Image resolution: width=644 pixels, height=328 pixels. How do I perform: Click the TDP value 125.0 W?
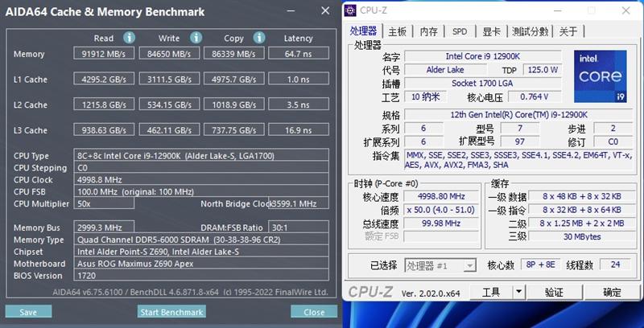click(x=543, y=70)
